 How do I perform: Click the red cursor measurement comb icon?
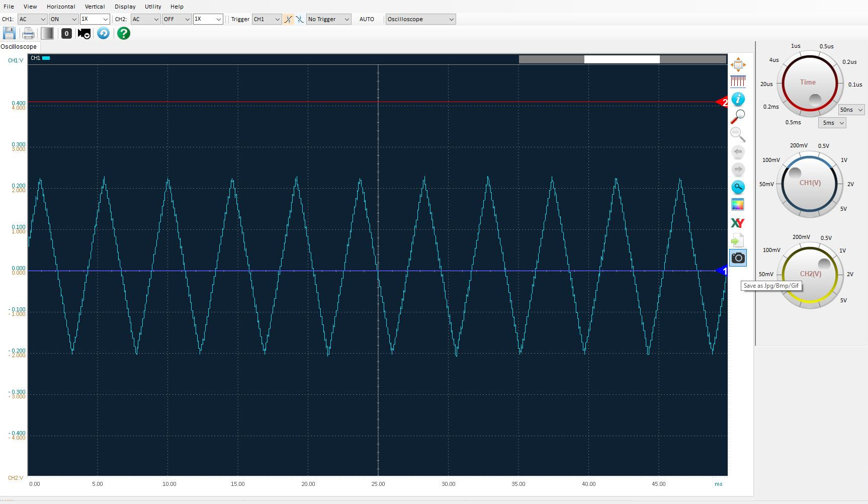click(738, 81)
